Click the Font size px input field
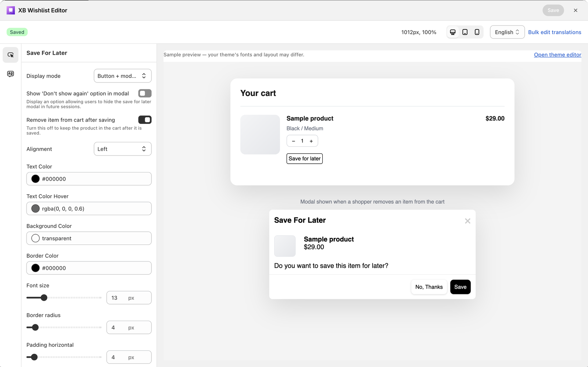Screen dimensions: 588x367 point(129,298)
